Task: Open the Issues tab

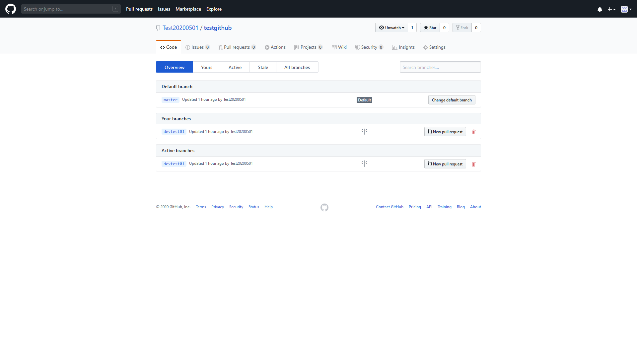Action: pyautogui.click(x=197, y=47)
